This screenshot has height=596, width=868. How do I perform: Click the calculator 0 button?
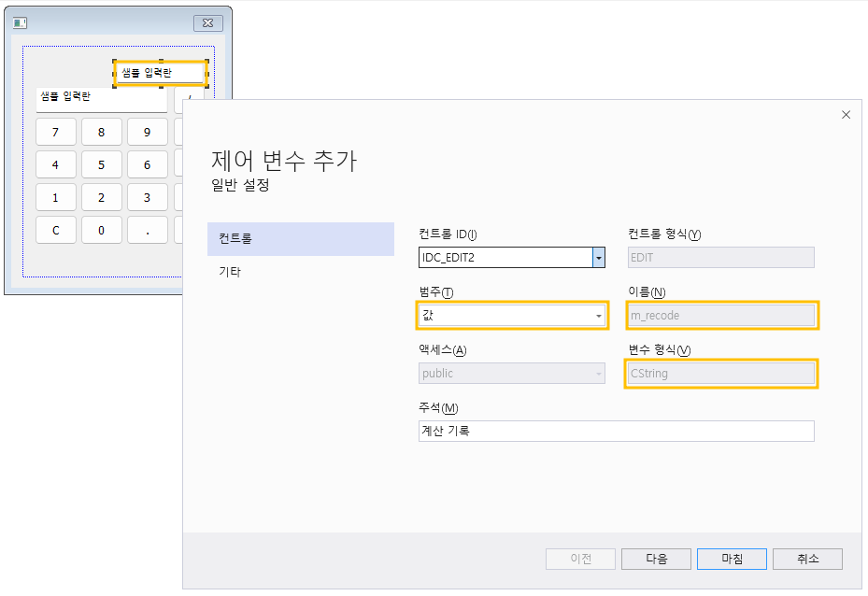(102, 230)
